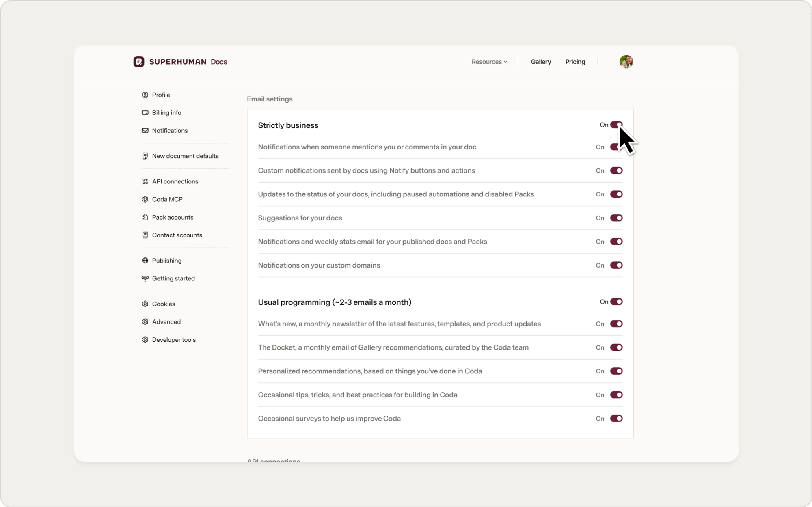This screenshot has height=507, width=812.
Task: Go to the Pricing page
Action: [x=575, y=62]
